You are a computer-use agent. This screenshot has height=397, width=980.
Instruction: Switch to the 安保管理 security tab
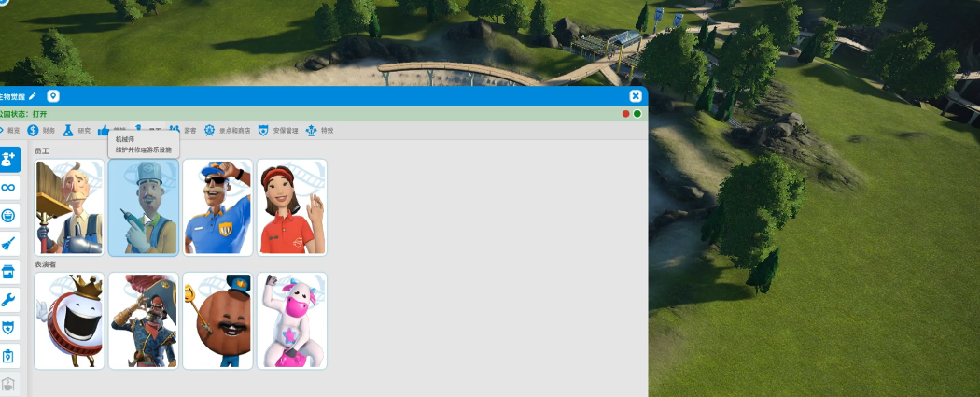[278, 130]
